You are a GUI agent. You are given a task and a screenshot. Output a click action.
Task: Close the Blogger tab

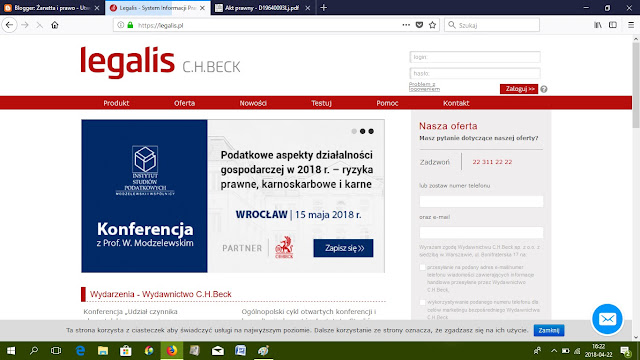coord(97,8)
